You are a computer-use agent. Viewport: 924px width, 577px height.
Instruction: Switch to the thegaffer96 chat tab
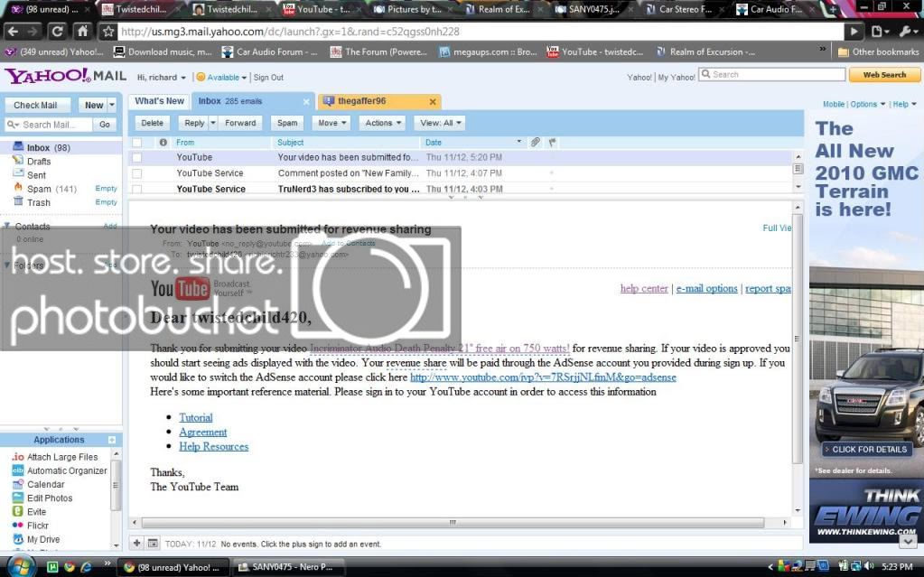[x=378, y=101]
